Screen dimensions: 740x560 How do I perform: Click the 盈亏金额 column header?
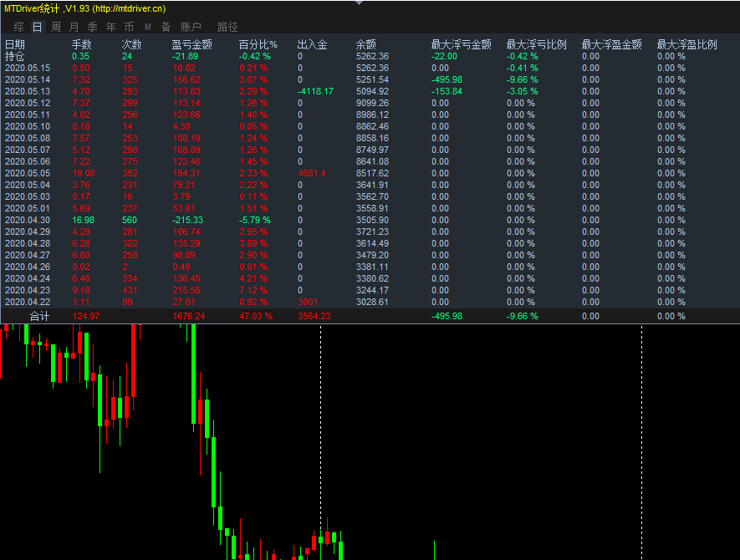pos(191,45)
